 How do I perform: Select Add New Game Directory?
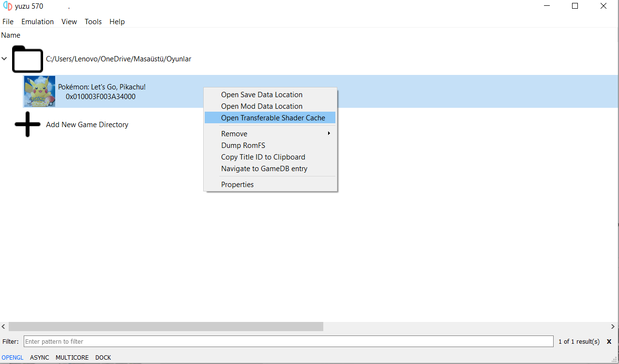pos(87,125)
